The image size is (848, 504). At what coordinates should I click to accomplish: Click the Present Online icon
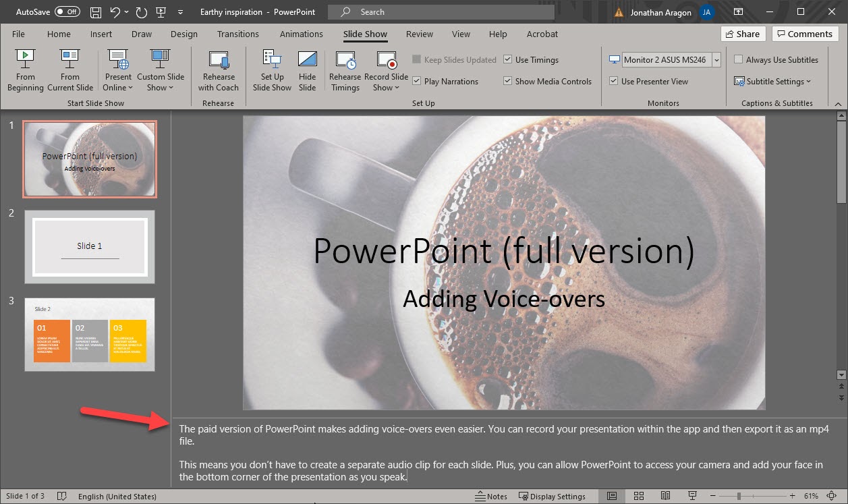point(118,59)
